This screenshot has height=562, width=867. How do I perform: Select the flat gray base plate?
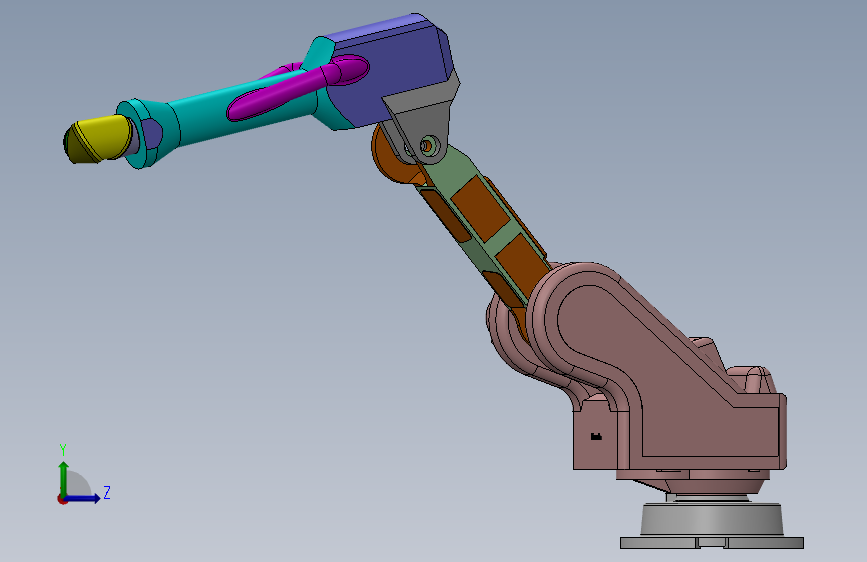click(x=712, y=543)
